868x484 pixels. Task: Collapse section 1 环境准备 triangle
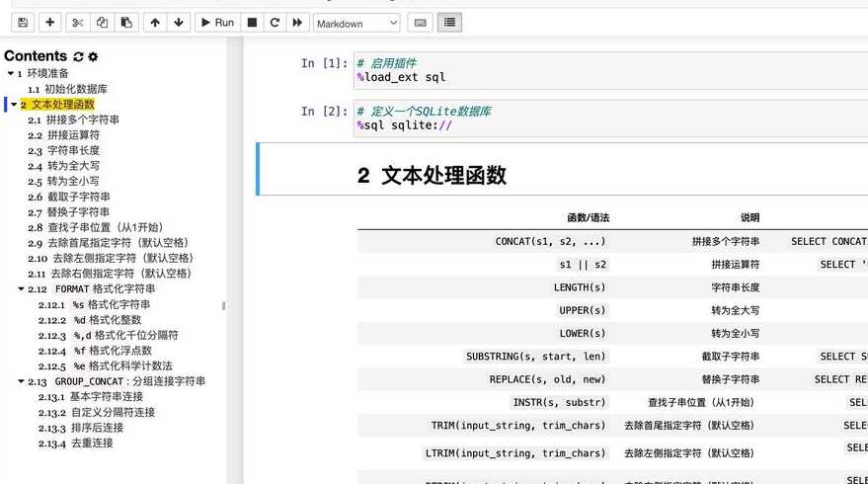(11, 73)
